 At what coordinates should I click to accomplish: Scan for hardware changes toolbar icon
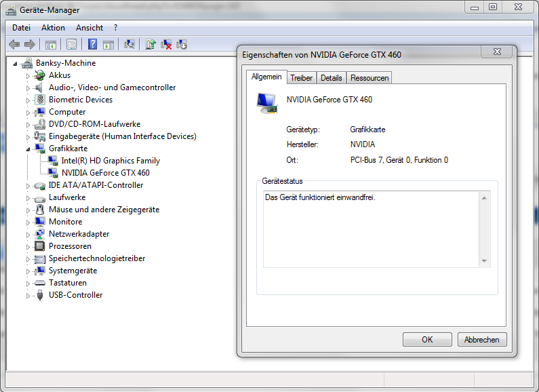[x=129, y=44]
